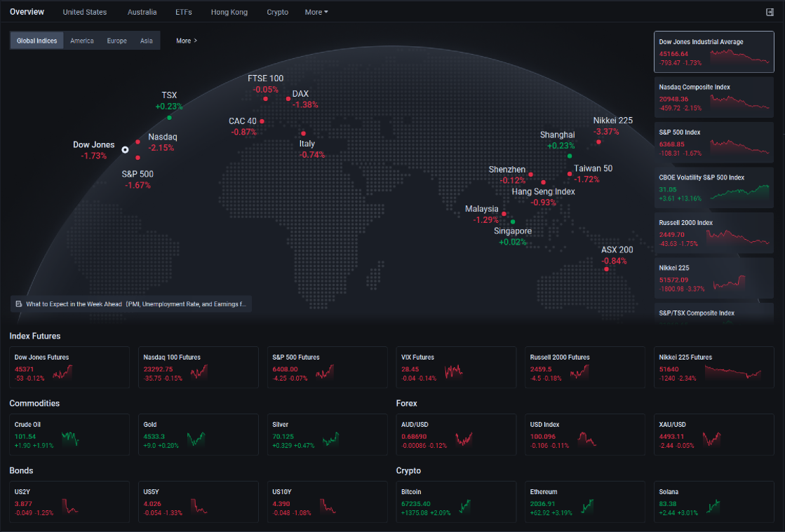
Task: Open the Crypto tab
Action: [277, 12]
